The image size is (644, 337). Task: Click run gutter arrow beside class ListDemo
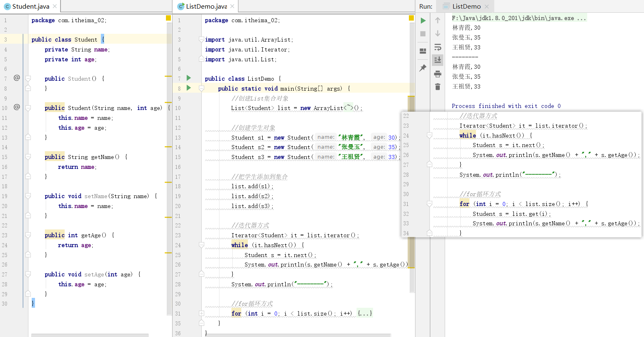point(189,78)
